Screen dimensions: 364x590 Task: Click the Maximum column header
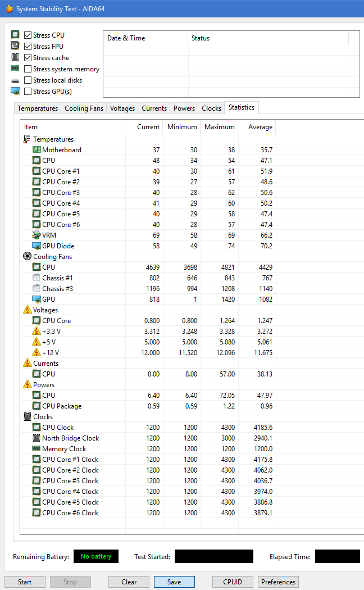coord(219,127)
